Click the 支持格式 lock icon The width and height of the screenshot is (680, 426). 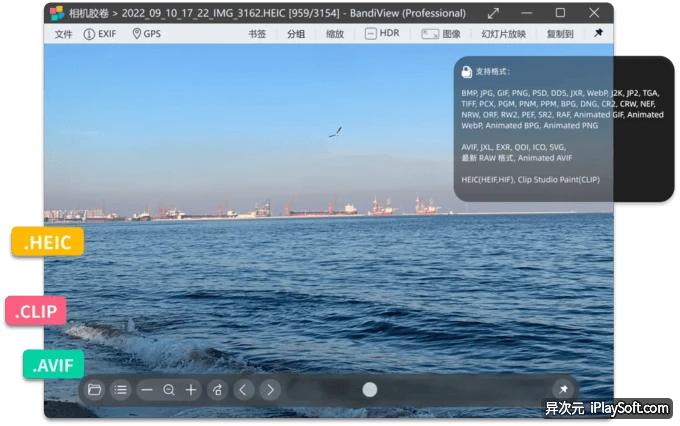pos(467,72)
